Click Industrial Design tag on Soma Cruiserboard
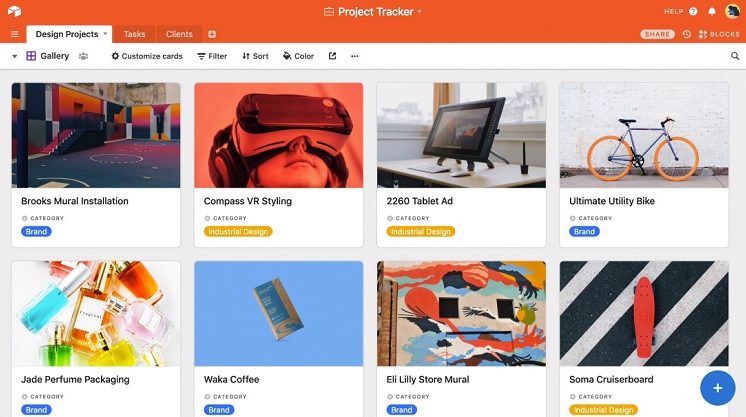The image size is (746, 417). coord(603,410)
